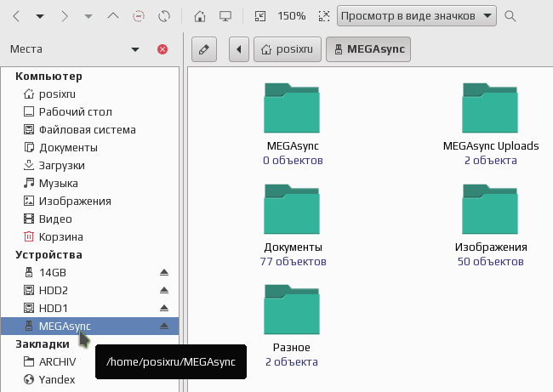Eject the HDD1 drive

(x=164, y=308)
